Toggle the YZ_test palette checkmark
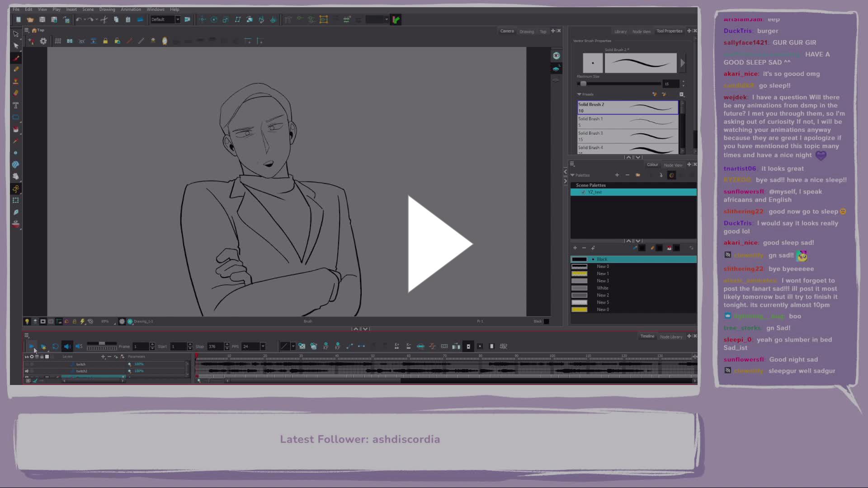Image resolution: width=868 pixels, height=488 pixels. coord(583,192)
